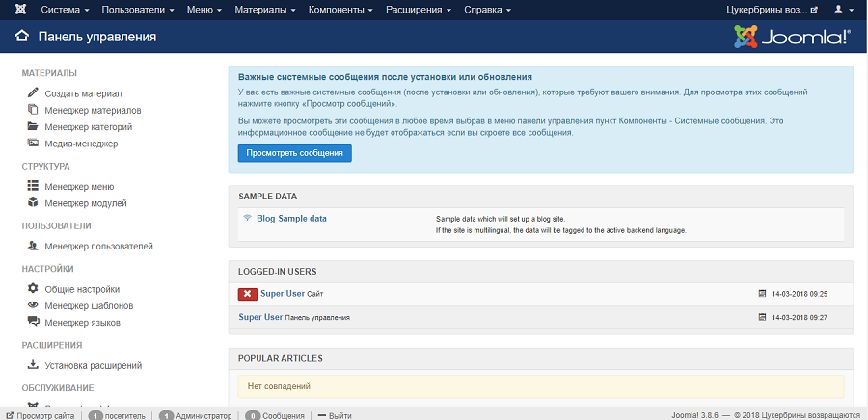Click the Просмотреть сообщения button
Screen dimensions: 868x420
(295, 153)
